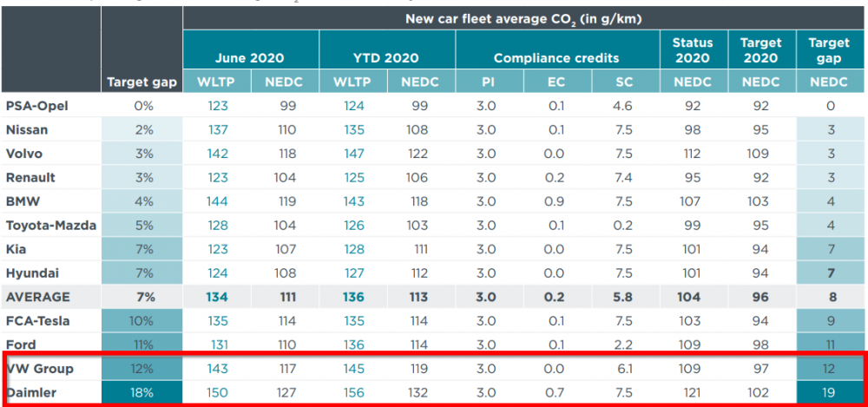Click Daimler's YTD WLTP value 156
This screenshot has width=868, height=407.
coord(353,392)
